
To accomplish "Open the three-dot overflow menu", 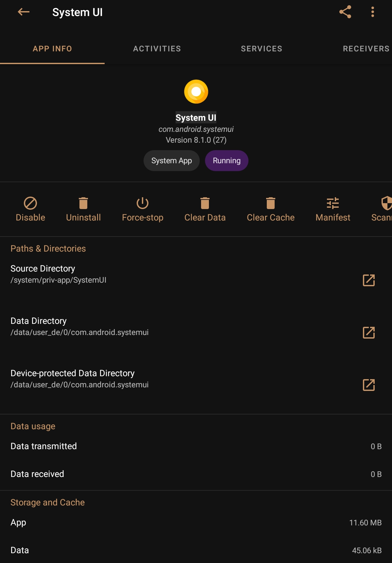I will click(372, 12).
